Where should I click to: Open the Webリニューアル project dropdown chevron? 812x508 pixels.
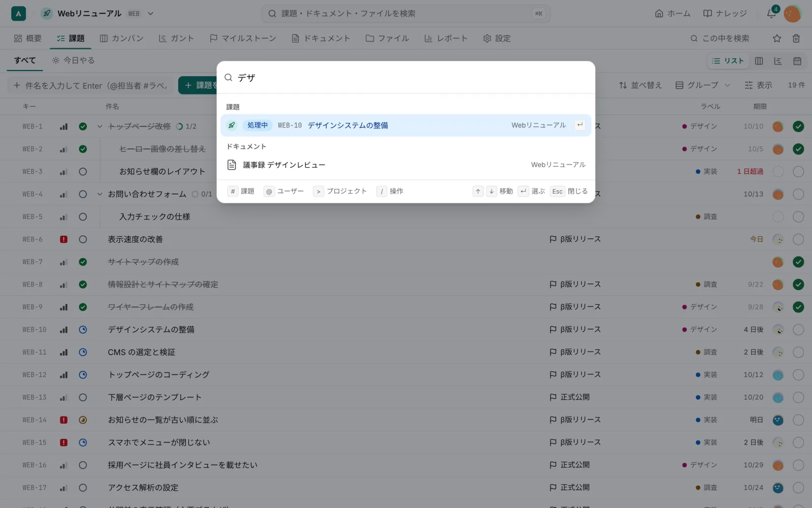tap(150, 14)
